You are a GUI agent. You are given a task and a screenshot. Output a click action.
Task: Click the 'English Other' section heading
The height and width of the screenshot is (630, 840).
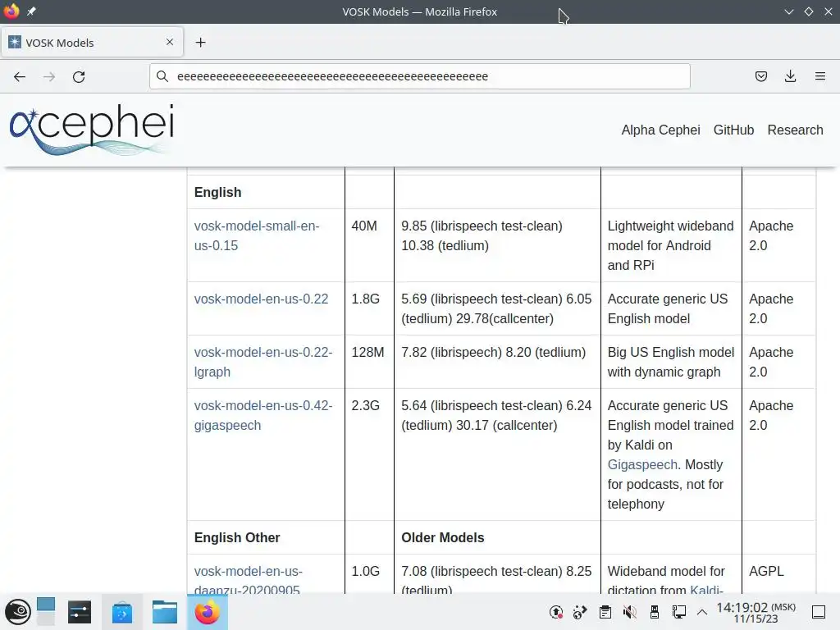point(237,537)
